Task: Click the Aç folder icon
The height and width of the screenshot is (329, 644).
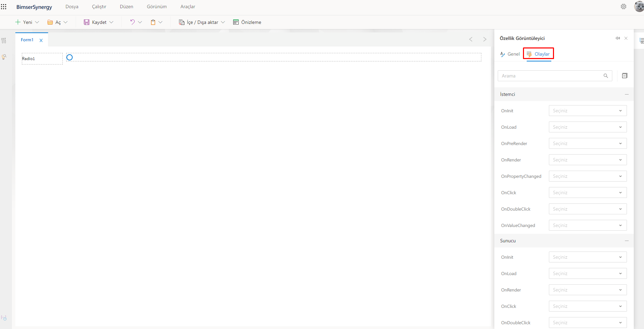Action: 50,22
